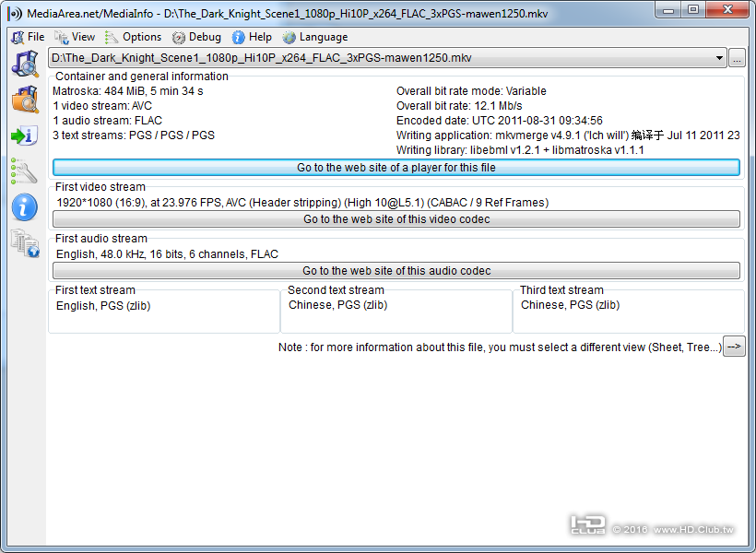
Task: Click the blue About info sidebar icon
Action: 24,207
